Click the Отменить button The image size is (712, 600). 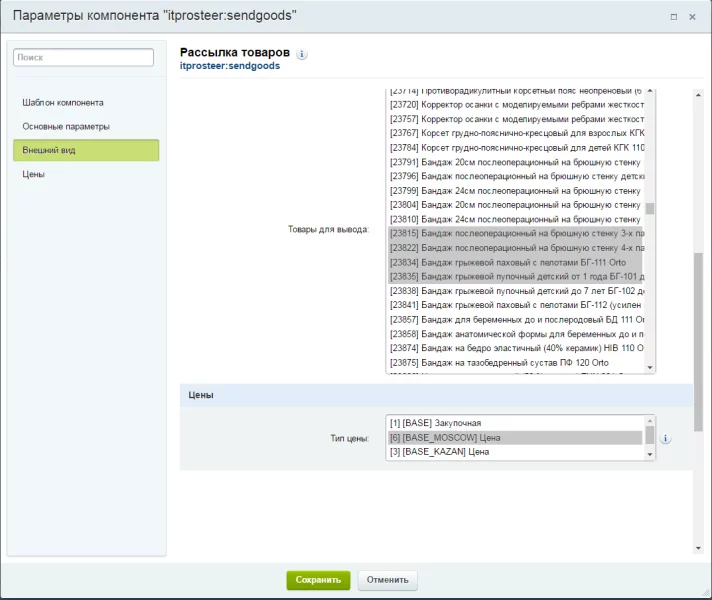tap(387, 580)
